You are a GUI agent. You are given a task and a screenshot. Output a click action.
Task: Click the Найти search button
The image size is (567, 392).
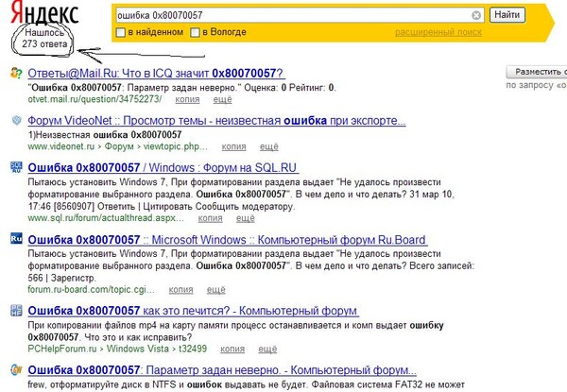(507, 15)
